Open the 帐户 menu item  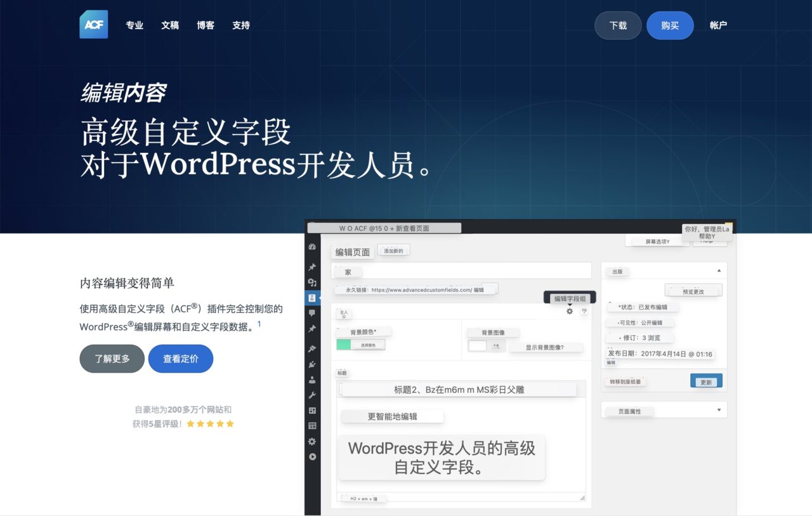(719, 25)
